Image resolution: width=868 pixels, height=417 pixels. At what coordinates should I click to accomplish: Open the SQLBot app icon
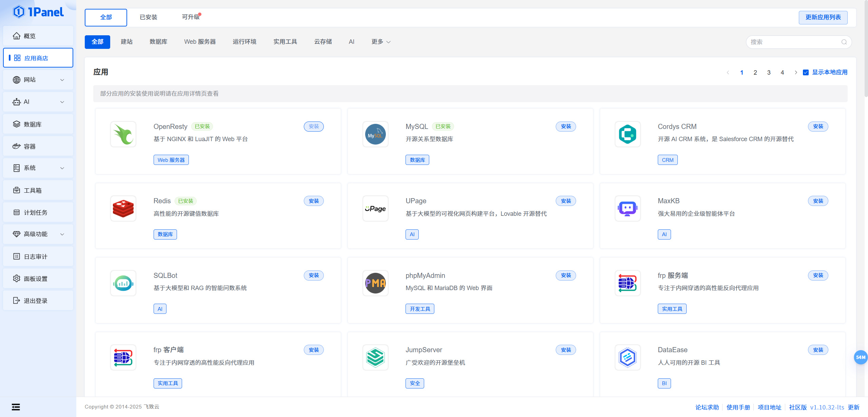123,283
